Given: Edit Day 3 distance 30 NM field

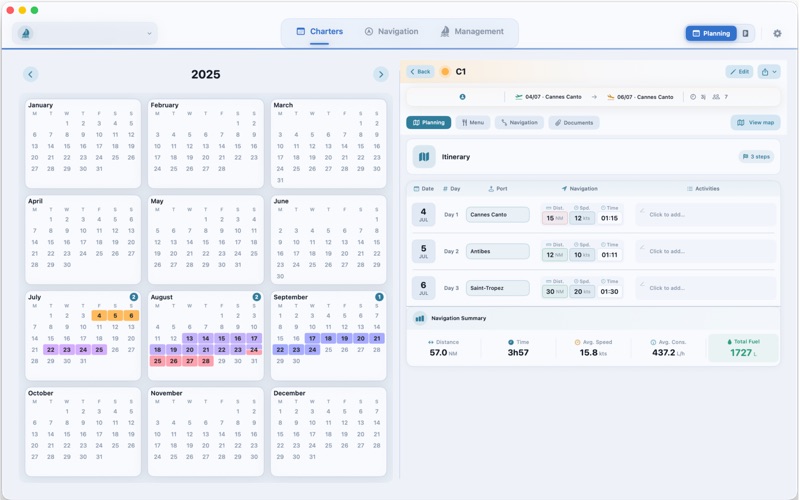Looking at the screenshot, I should tap(555, 292).
